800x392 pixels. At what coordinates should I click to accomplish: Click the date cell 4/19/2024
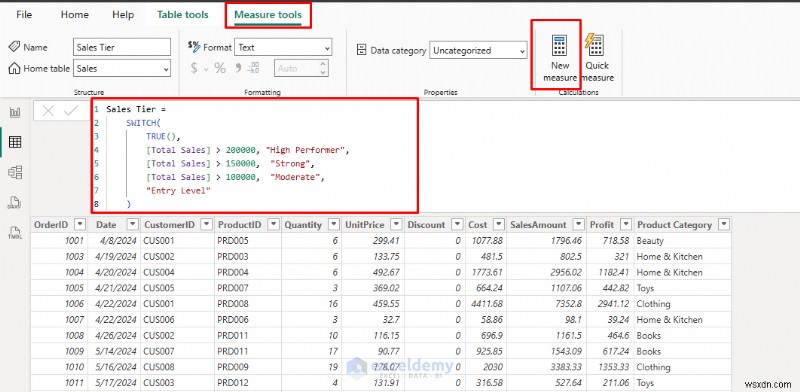click(x=114, y=256)
